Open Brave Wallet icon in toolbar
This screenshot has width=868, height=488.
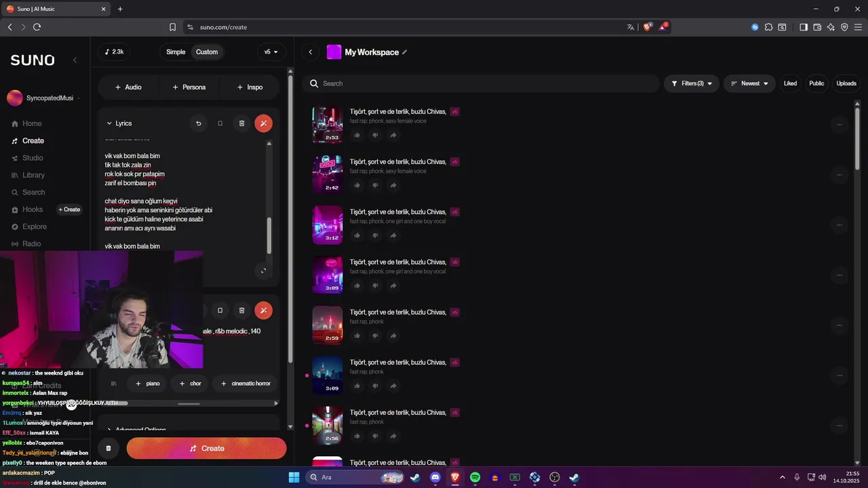[x=817, y=27]
